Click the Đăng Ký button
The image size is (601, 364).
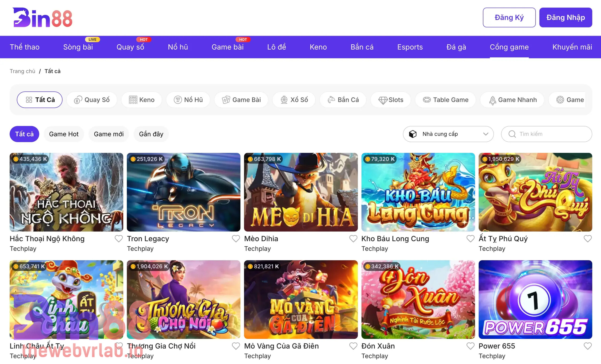click(509, 18)
